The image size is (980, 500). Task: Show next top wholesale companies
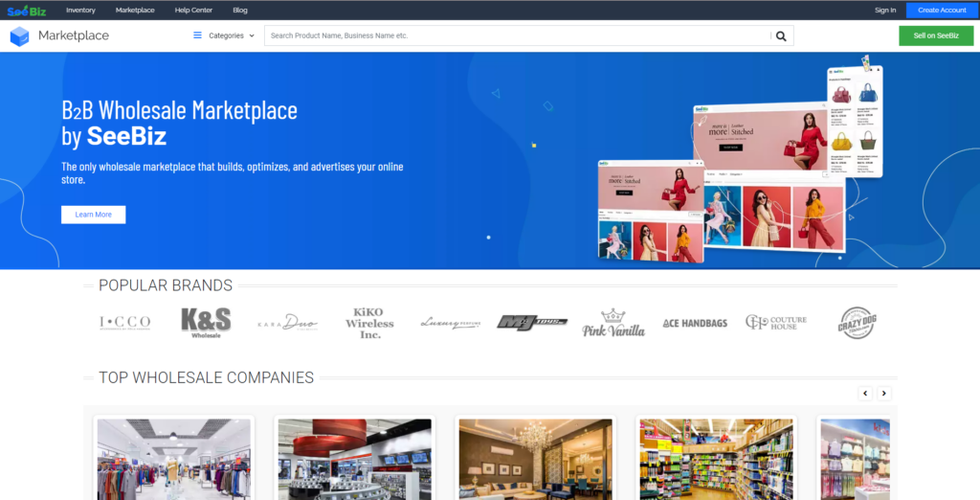pyautogui.click(x=884, y=393)
